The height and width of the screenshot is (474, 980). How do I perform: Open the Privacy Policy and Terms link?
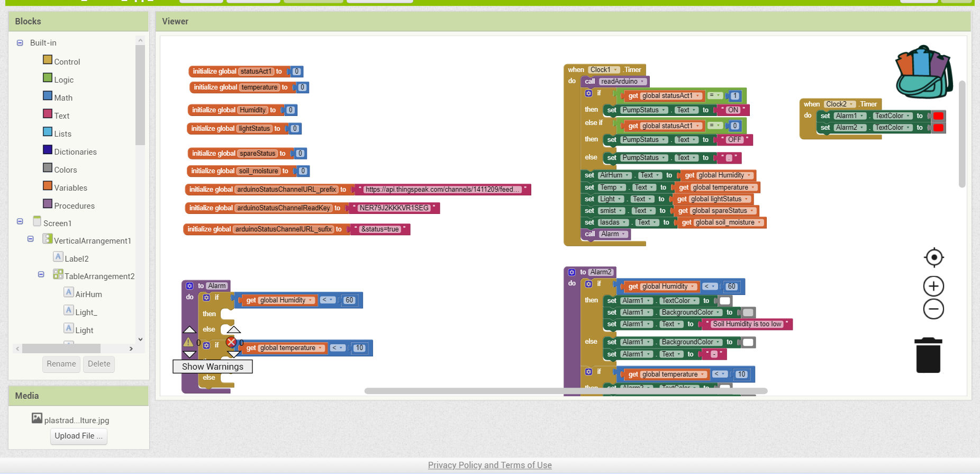point(490,465)
